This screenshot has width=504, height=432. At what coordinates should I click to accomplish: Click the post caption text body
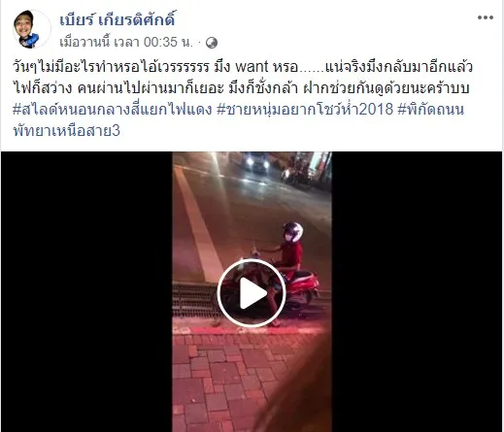click(243, 78)
